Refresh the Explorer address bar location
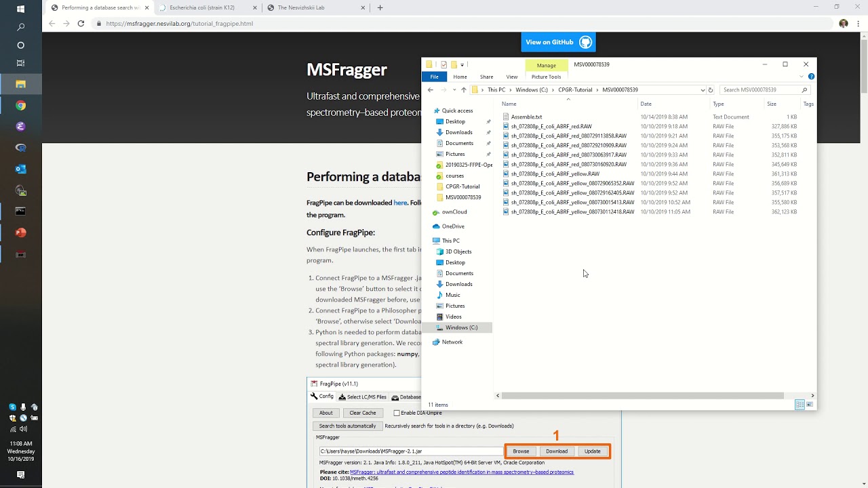 711,89
